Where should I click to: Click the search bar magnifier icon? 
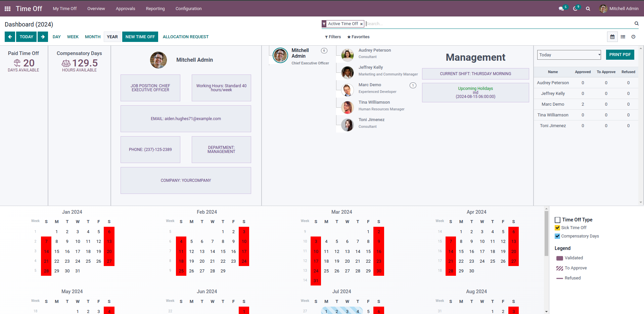pos(636,23)
